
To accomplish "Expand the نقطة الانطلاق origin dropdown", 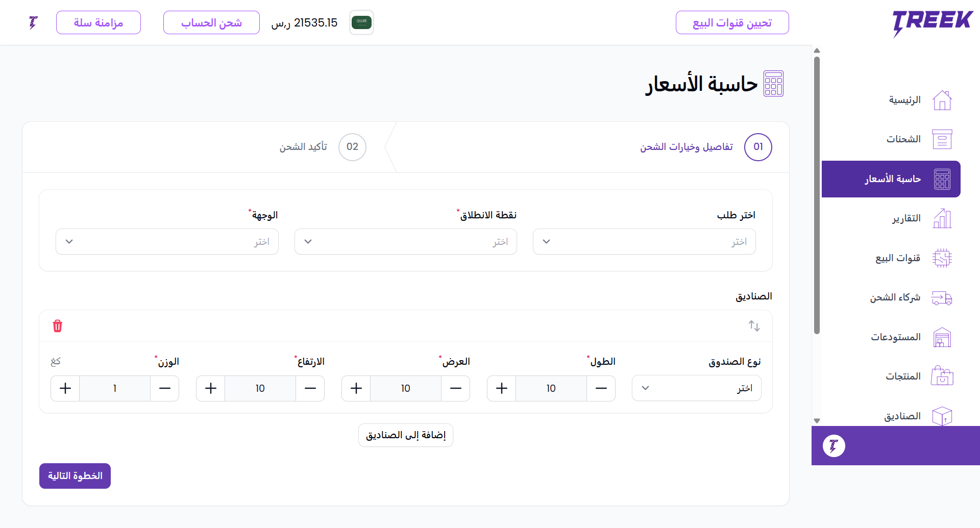I will 405,242.
